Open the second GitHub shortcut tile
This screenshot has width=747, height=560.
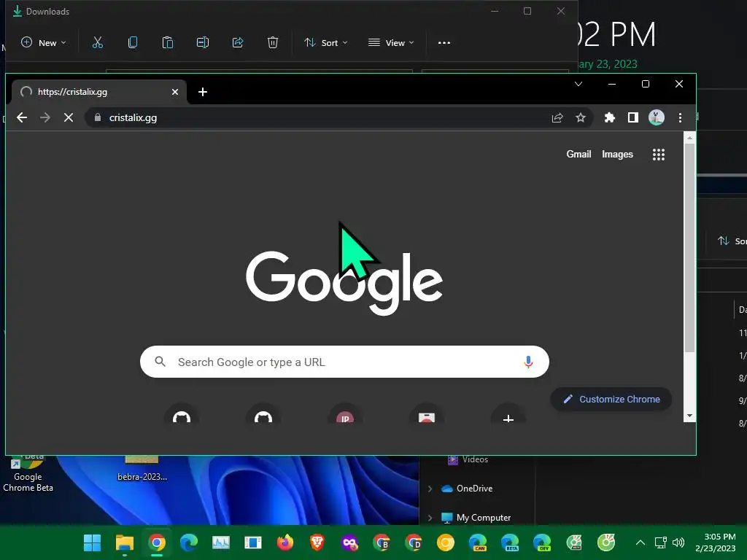(x=263, y=414)
